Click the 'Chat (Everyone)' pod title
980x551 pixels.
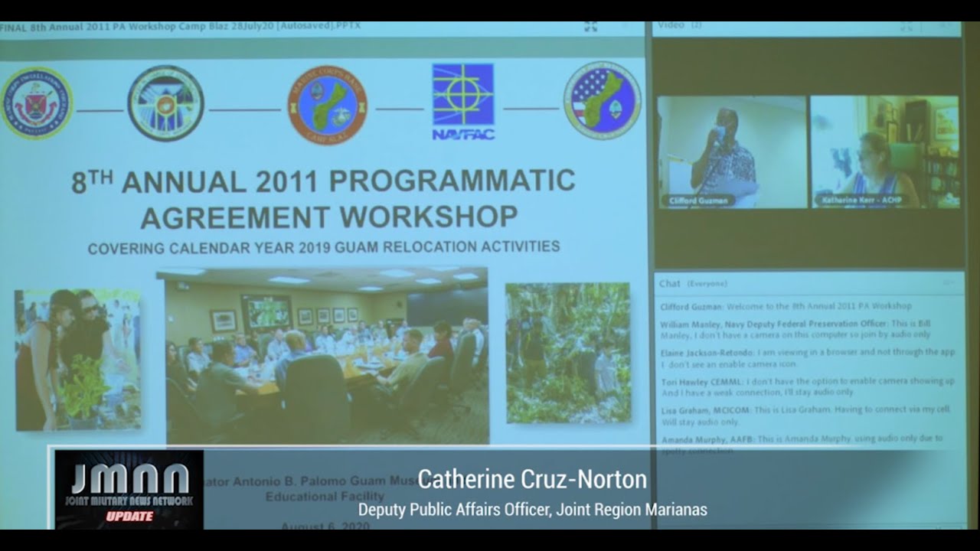pyautogui.click(x=693, y=283)
